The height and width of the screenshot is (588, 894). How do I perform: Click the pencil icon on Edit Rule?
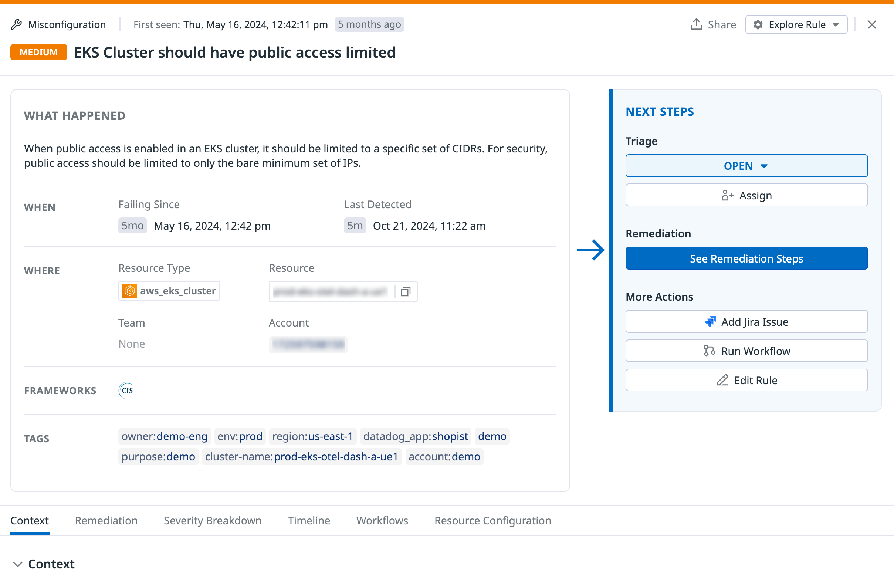click(x=722, y=380)
